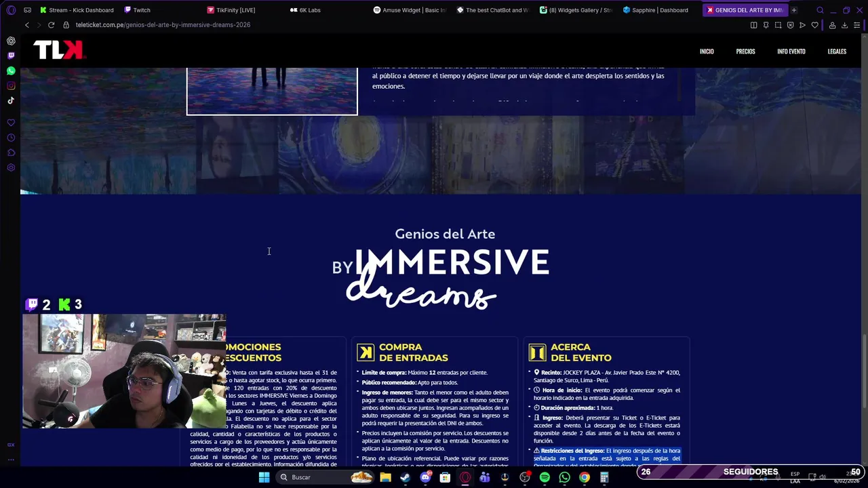Click the ACERCA DEL EVENTO heading

[x=580, y=352]
